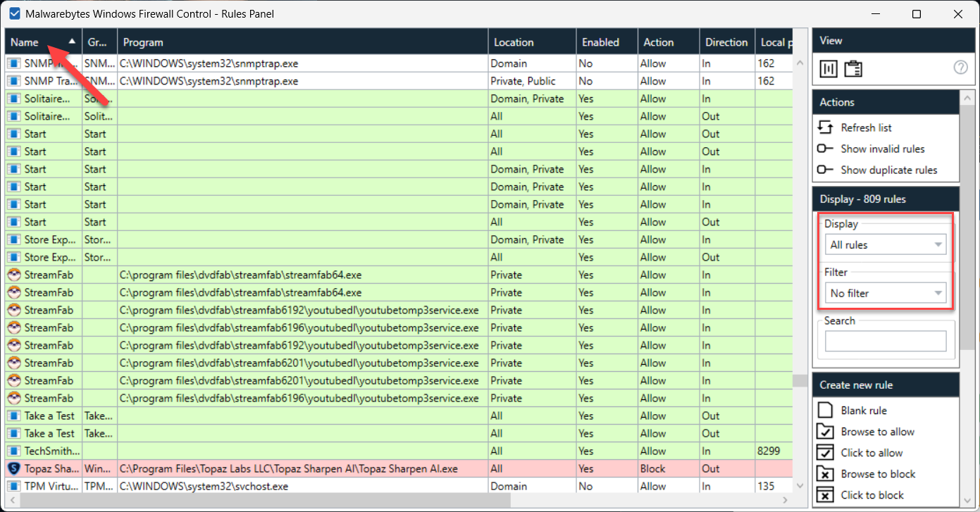Open help via the question mark icon

coord(960,68)
